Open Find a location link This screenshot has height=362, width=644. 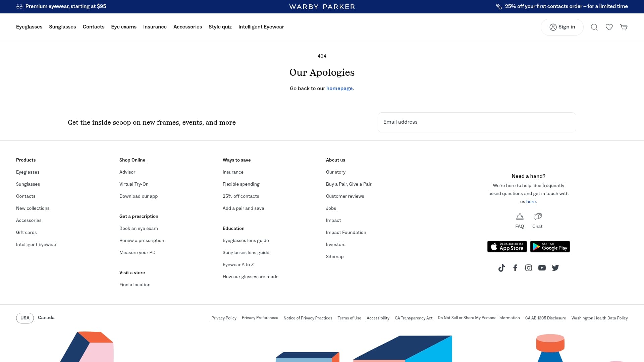click(x=135, y=285)
